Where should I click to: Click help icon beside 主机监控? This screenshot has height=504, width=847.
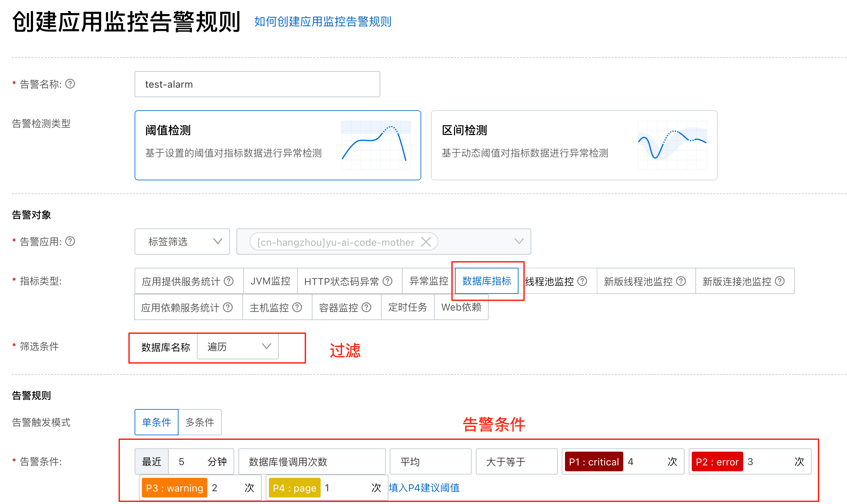(x=297, y=307)
